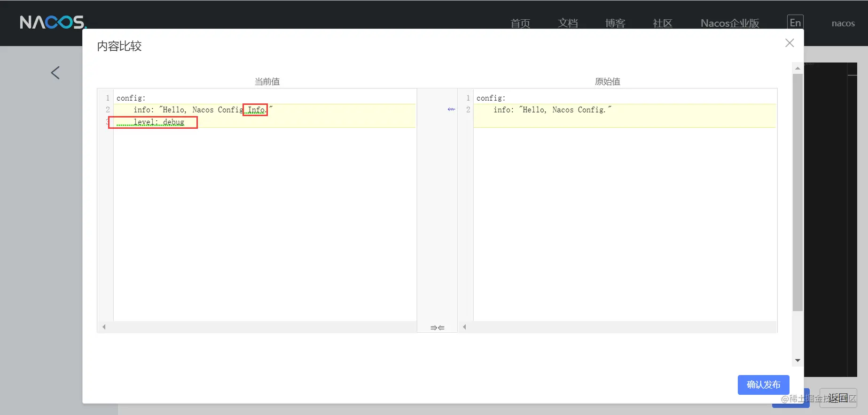
Task: Open the 首页 nav item
Action: [520, 23]
